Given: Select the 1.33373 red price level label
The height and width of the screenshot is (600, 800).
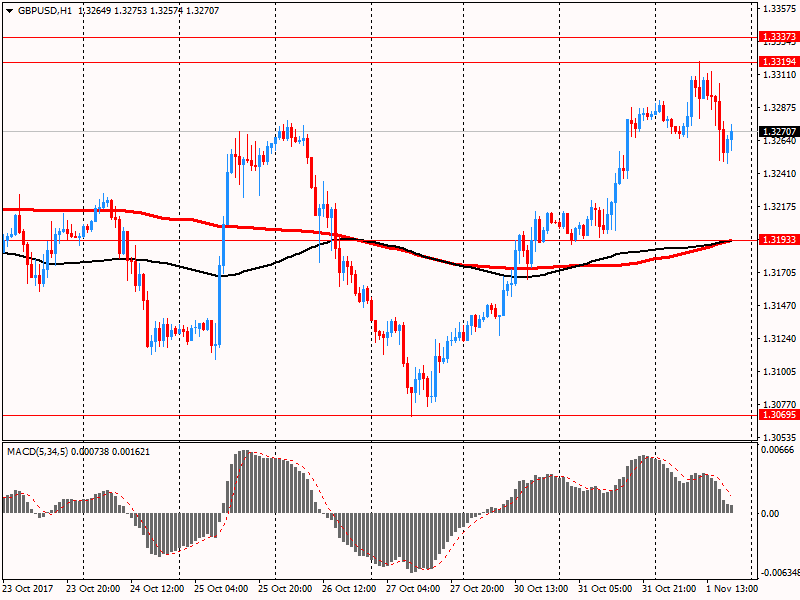Looking at the screenshot, I should click(779, 37).
